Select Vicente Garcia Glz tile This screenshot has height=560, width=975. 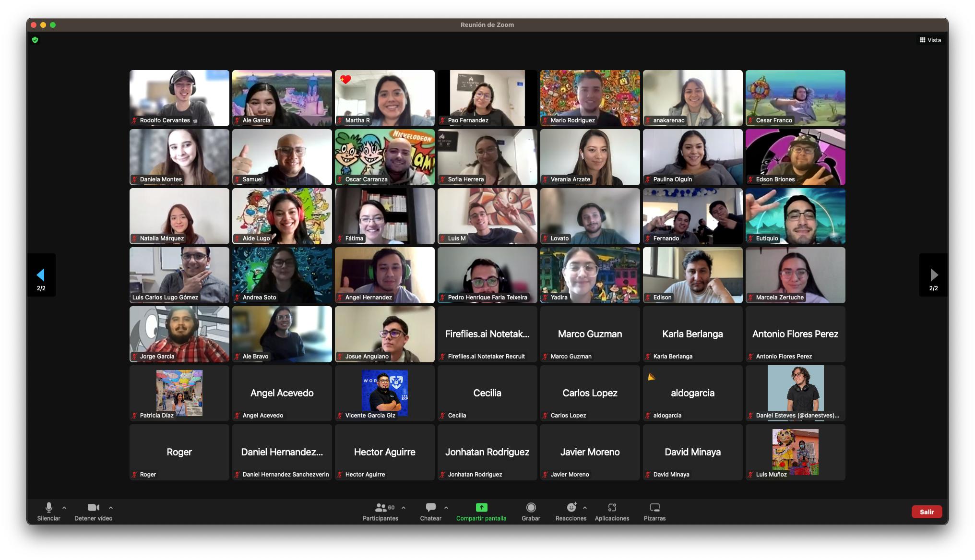pyautogui.click(x=385, y=393)
